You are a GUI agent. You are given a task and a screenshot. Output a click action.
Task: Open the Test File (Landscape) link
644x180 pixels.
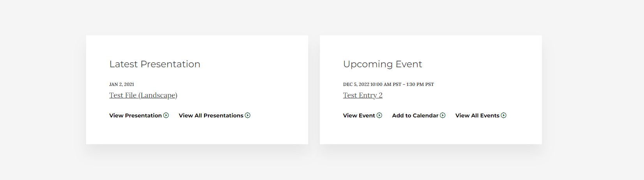(x=143, y=95)
